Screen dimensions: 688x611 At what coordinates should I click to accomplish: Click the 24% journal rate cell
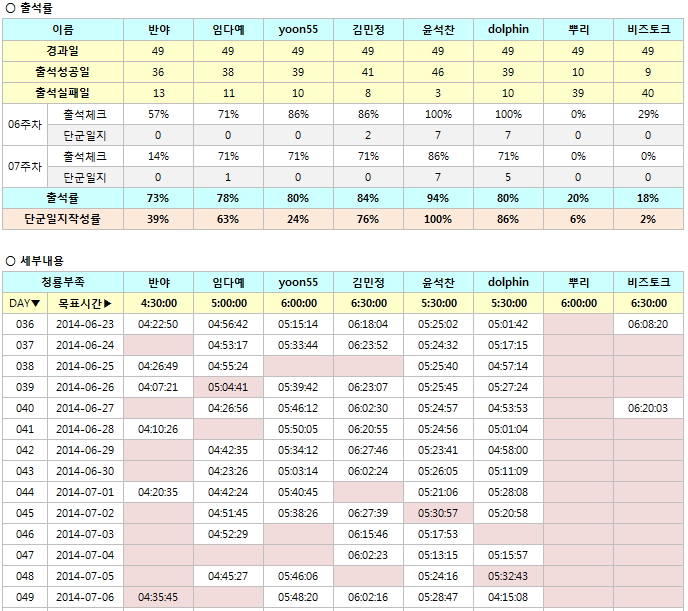pyautogui.click(x=298, y=219)
